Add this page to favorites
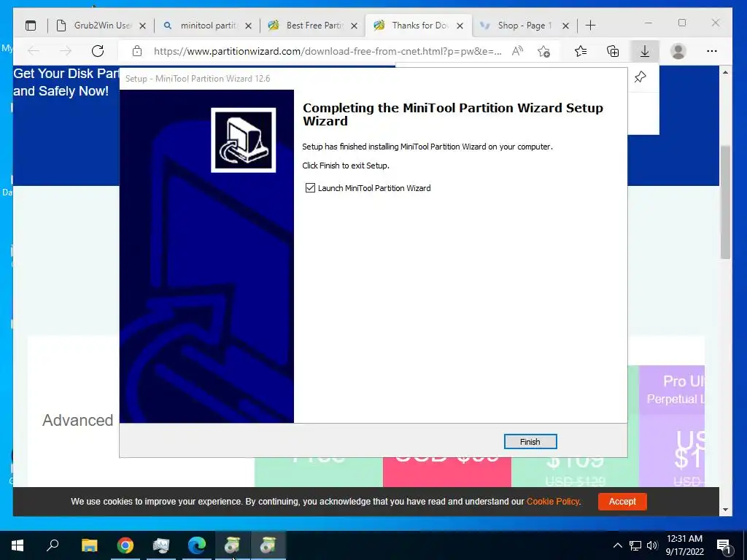Screen dimensions: 747x560 (x=543, y=51)
